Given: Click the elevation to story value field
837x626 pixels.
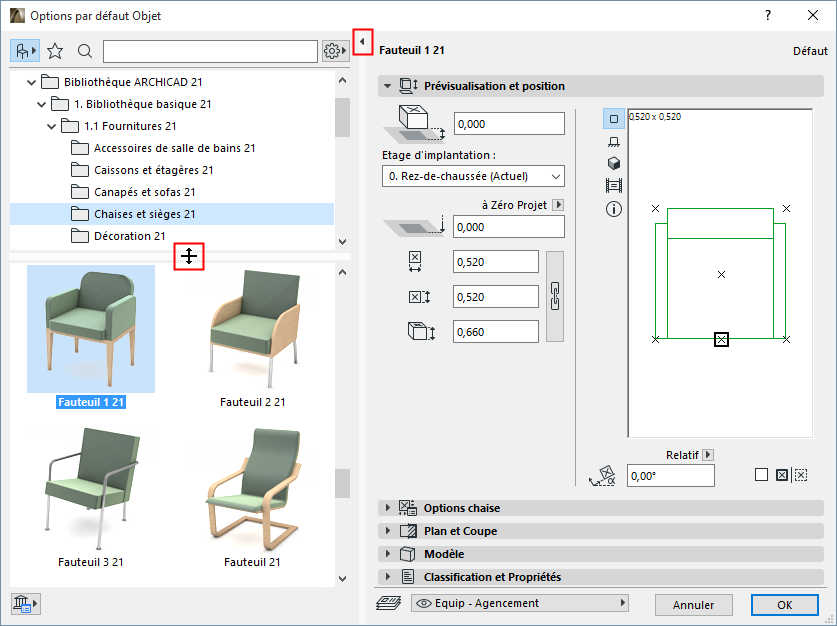Looking at the screenshot, I should click(x=509, y=124).
